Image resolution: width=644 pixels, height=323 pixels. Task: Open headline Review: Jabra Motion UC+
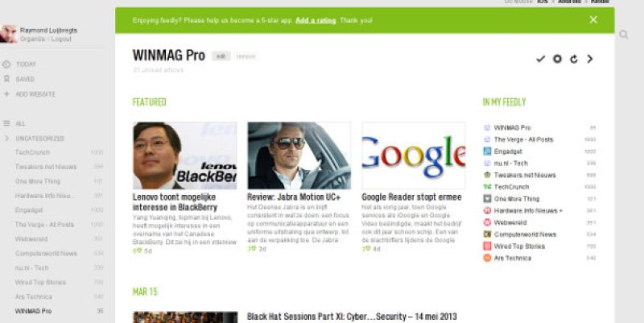click(x=294, y=197)
